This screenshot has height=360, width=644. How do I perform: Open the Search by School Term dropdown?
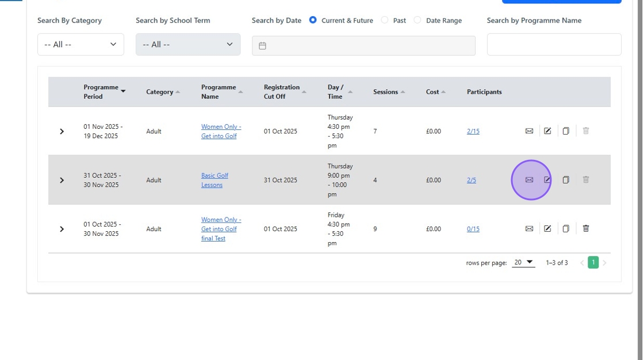188,44
